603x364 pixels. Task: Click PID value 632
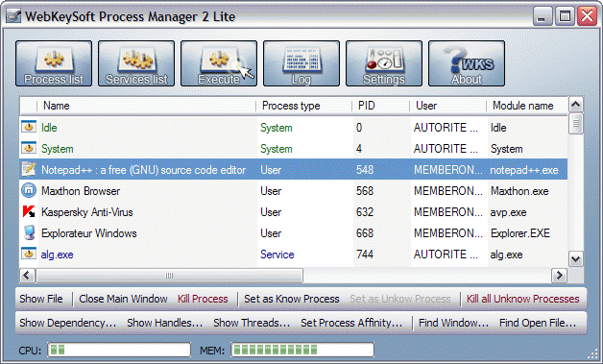tap(365, 212)
